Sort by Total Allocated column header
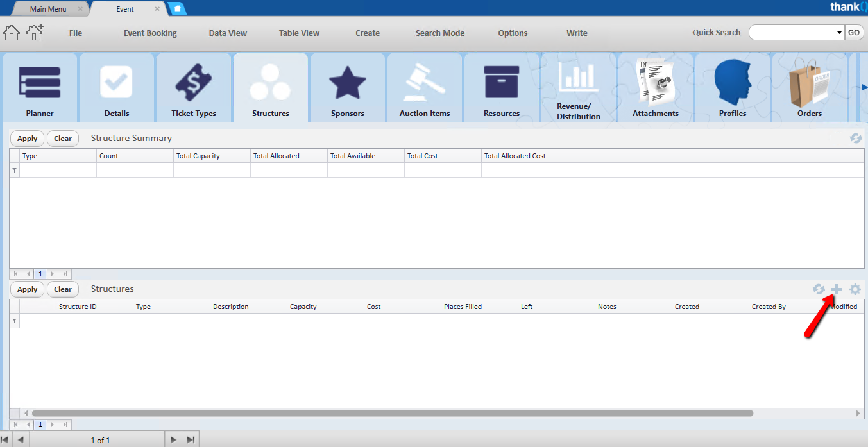 pos(289,156)
